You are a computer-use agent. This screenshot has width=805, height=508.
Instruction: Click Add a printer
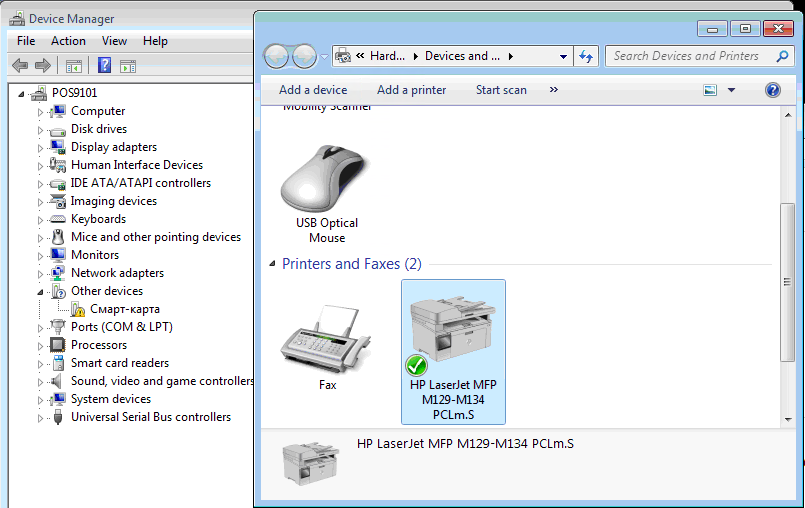[x=411, y=90]
